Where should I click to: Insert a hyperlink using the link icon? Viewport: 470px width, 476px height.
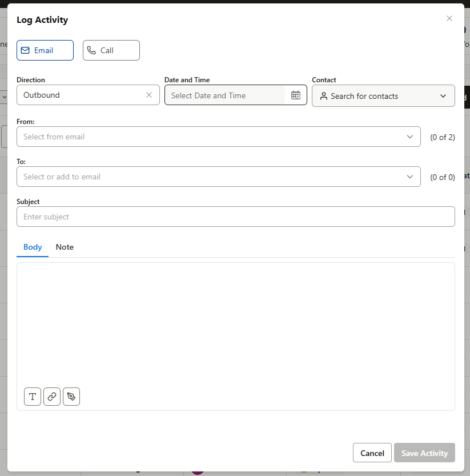point(51,396)
